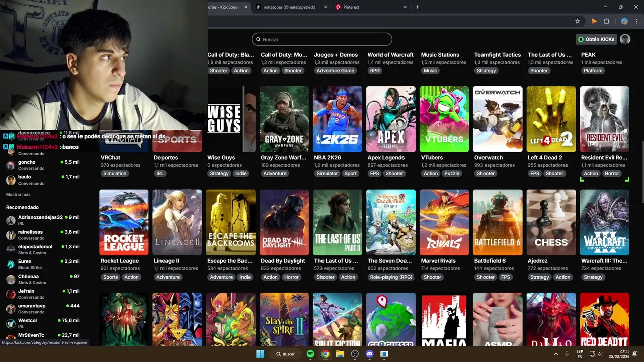Viewport: 644px width, 362px height.
Task: Open Kick user avatar menu
Action: [x=625, y=39]
